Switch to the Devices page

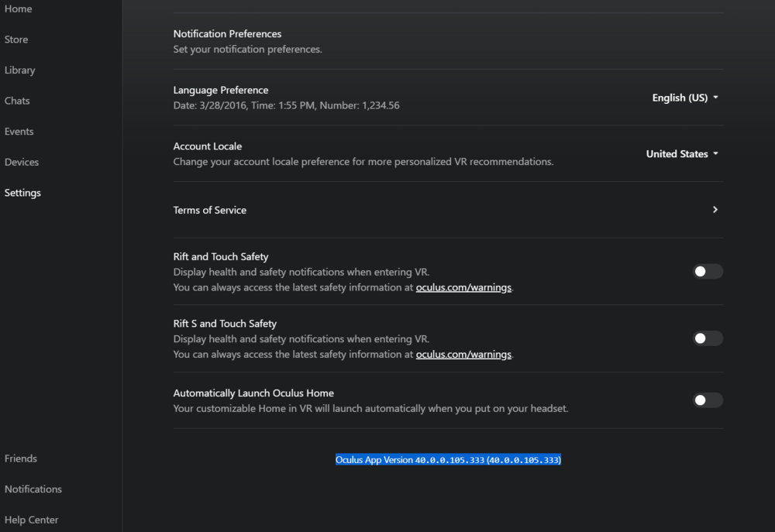[x=22, y=162]
